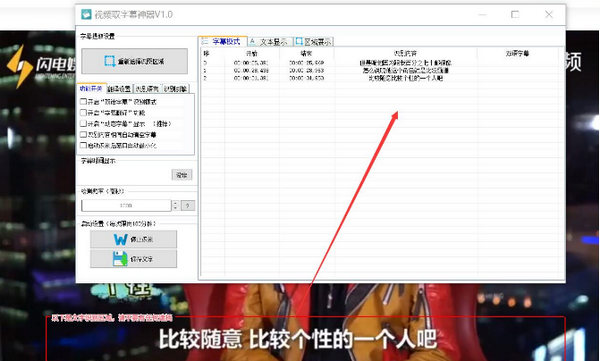This screenshot has width=600, height=361.
Task: Maximize the subtitle extractor window
Action: click(x=515, y=15)
